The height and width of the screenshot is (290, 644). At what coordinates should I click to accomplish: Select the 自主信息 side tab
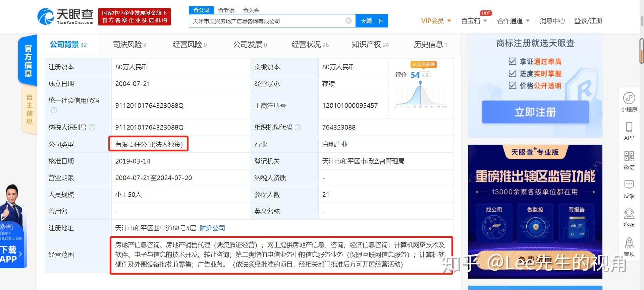click(x=30, y=110)
